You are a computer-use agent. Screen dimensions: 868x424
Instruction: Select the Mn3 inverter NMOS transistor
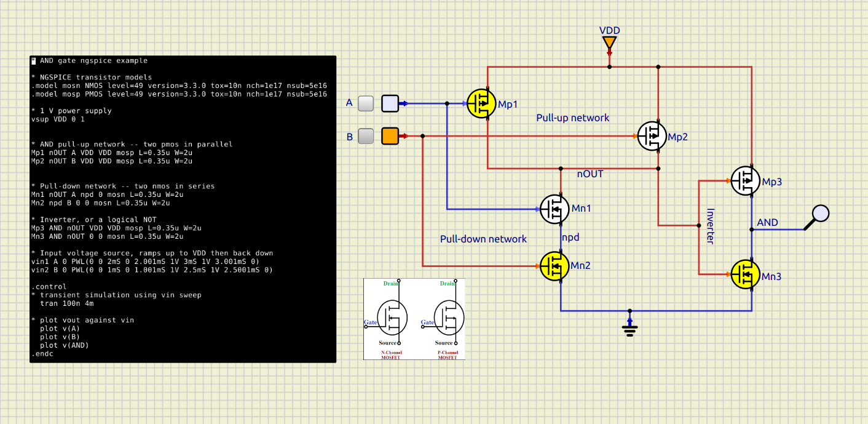point(746,274)
